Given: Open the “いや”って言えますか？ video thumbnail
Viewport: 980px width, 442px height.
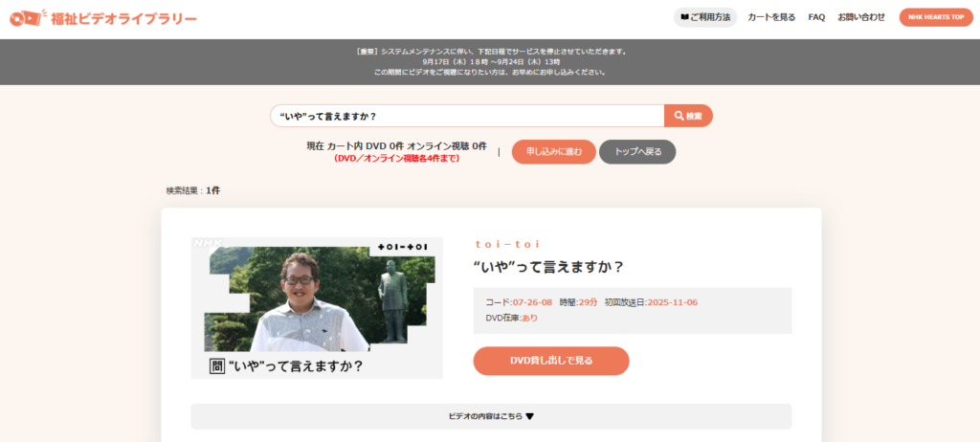Looking at the screenshot, I should tap(317, 308).
